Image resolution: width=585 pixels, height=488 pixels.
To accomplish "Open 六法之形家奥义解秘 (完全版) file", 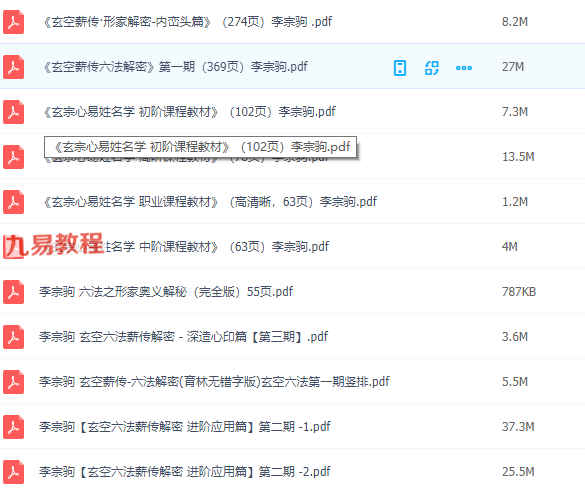I will 166,291.
